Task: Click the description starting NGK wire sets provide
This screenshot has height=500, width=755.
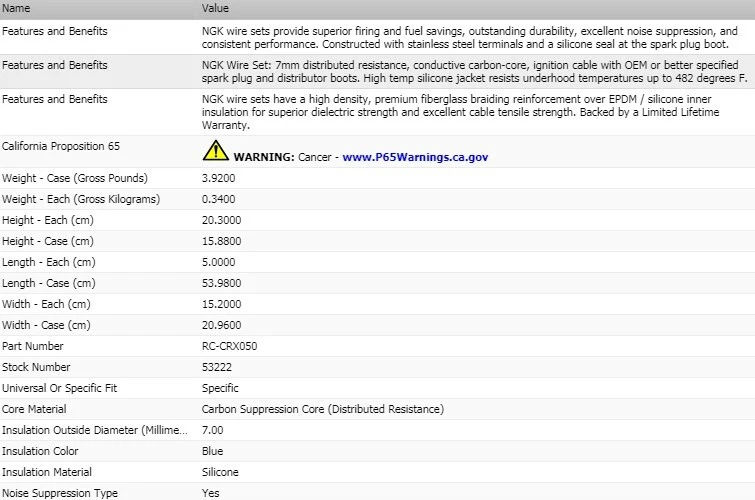Action: [x=469, y=38]
